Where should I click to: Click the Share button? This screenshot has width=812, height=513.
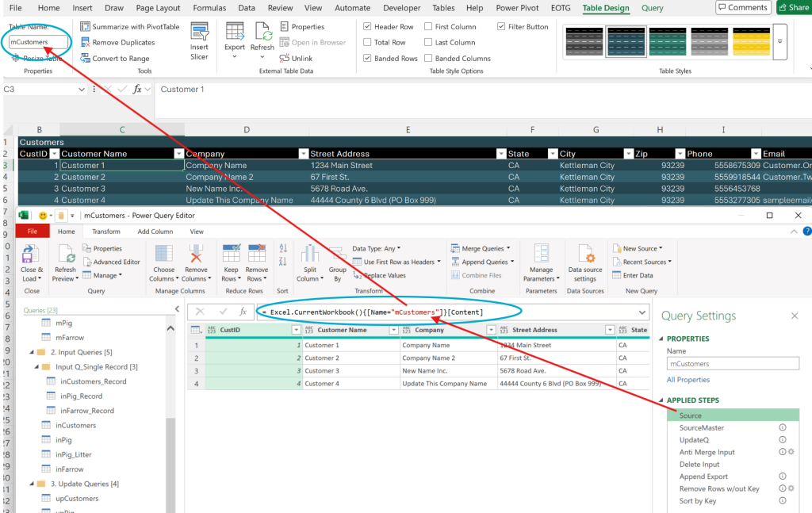794,7
